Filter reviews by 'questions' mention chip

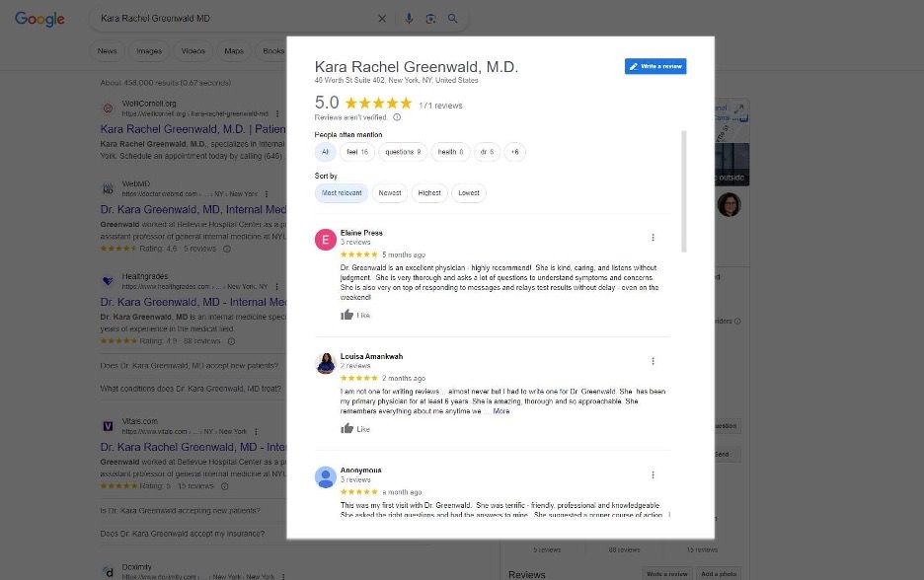tap(403, 152)
